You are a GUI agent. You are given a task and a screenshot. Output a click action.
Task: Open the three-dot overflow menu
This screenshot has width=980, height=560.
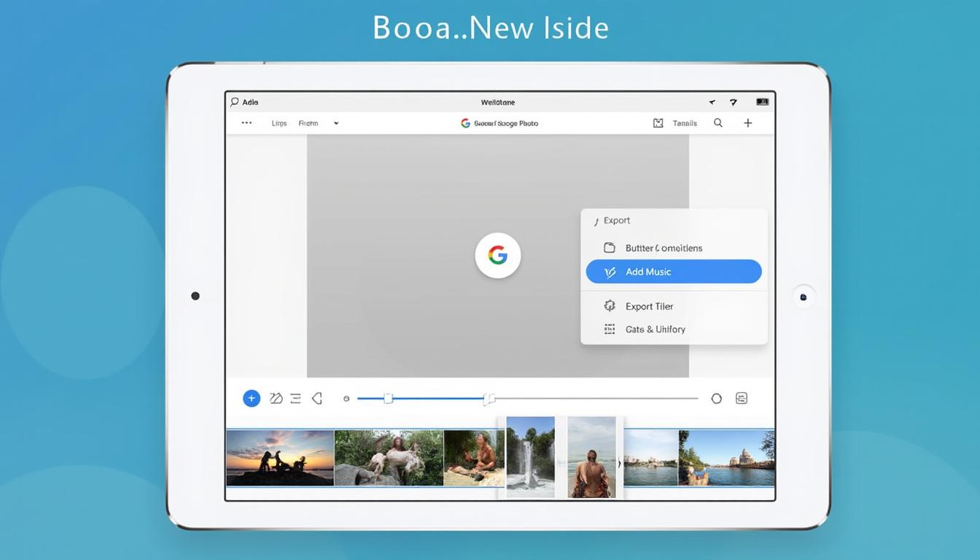(246, 122)
